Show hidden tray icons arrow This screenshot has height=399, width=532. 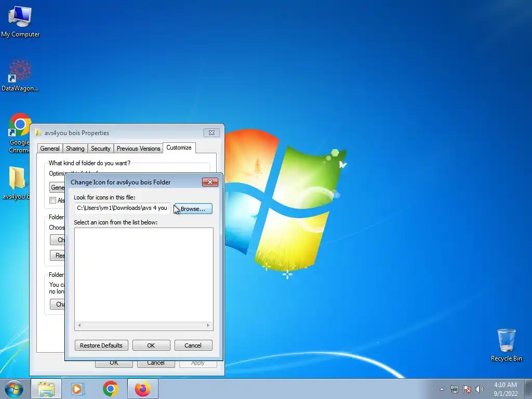pyautogui.click(x=442, y=389)
